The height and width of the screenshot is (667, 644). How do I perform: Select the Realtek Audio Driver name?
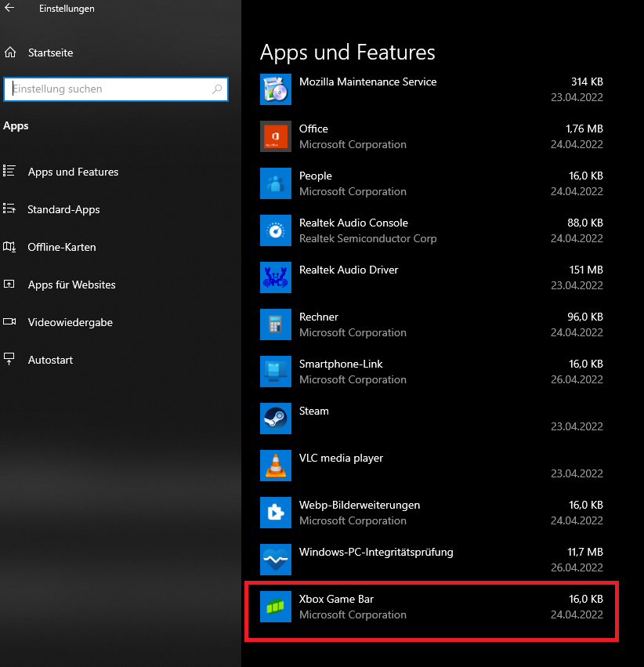click(x=349, y=270)
